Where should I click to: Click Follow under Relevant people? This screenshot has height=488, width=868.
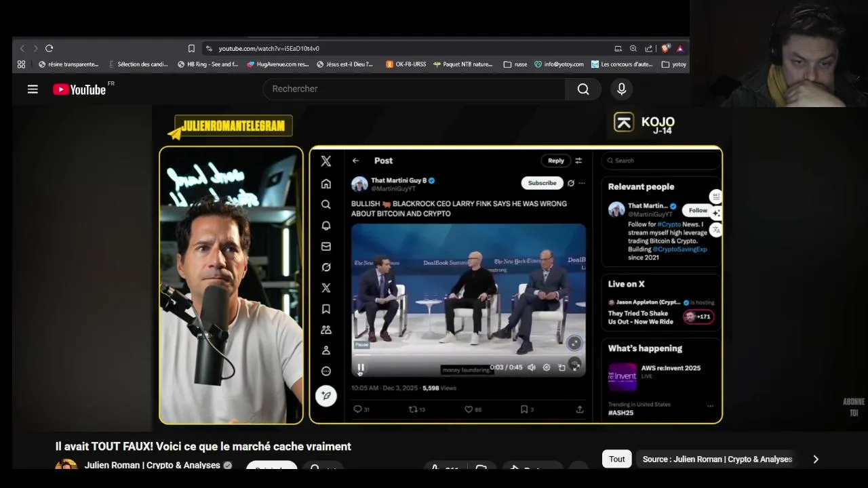(698, 210)
